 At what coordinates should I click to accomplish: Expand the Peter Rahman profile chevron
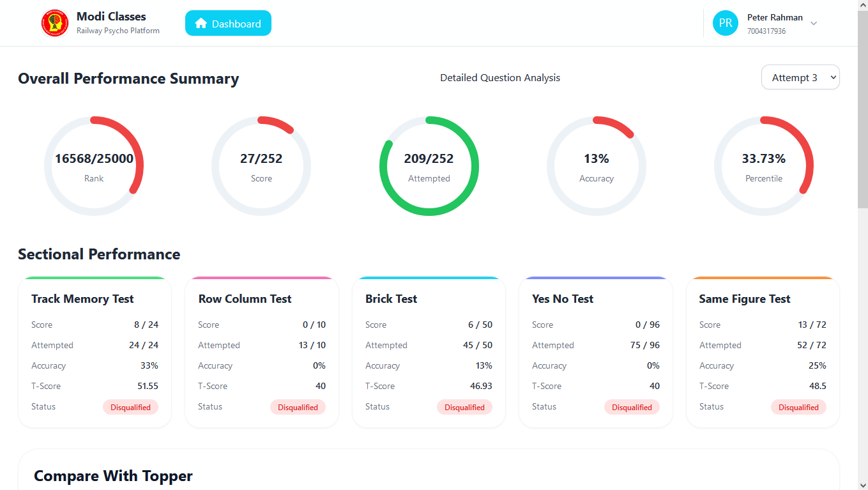coord(814,24)
